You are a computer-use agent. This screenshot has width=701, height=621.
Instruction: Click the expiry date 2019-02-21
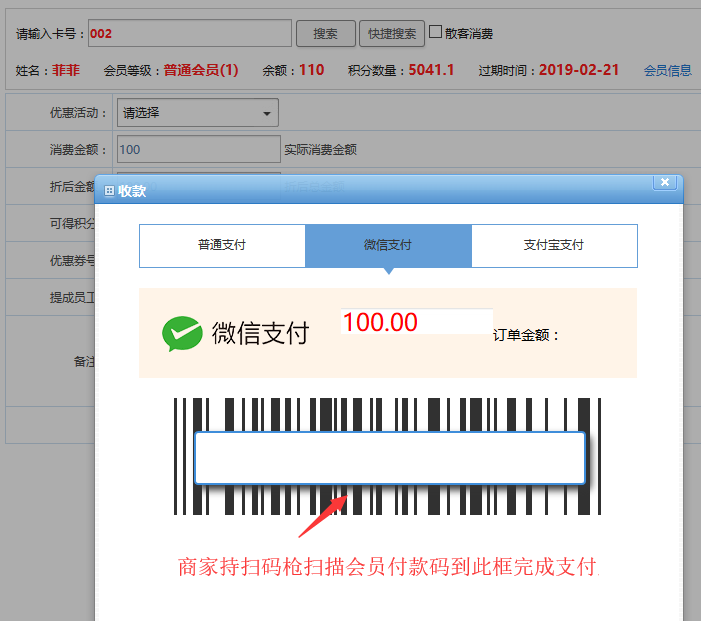(579, 70)
